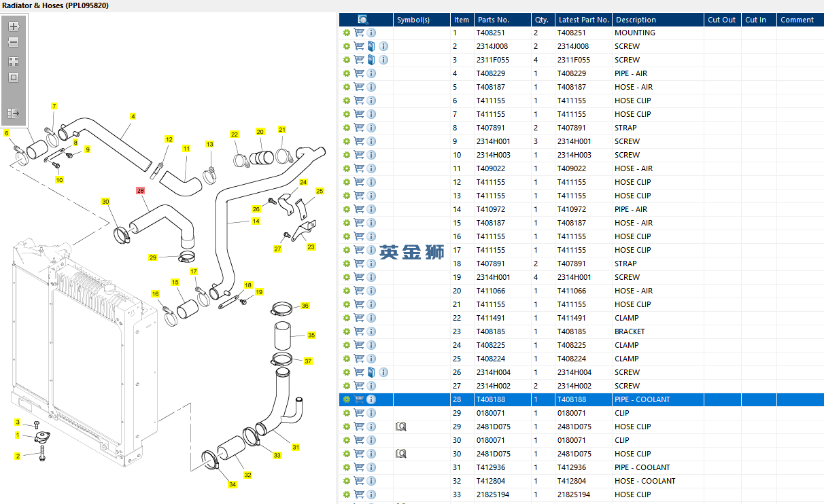Click part number 2314H002 in item 27 row
Image resolution: width=824 pixels, height=504 pixels.
pyautogui.click(x=494, y=386)
